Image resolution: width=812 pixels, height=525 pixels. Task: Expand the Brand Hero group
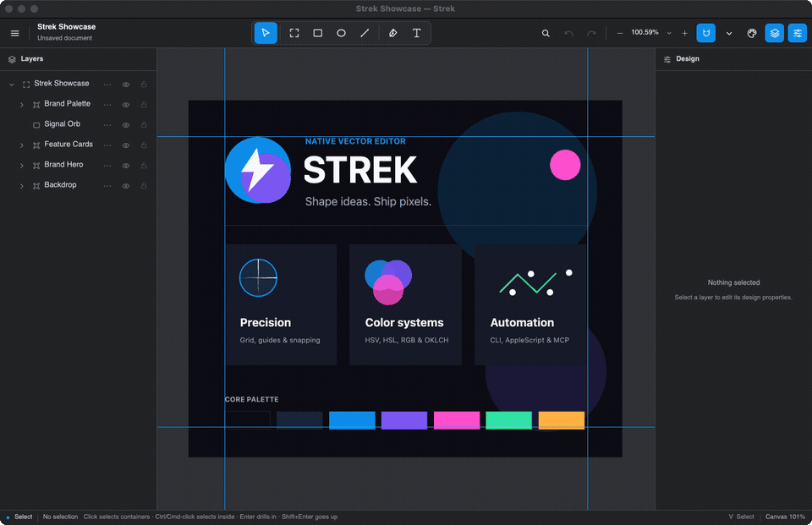[x=22, y=166]
